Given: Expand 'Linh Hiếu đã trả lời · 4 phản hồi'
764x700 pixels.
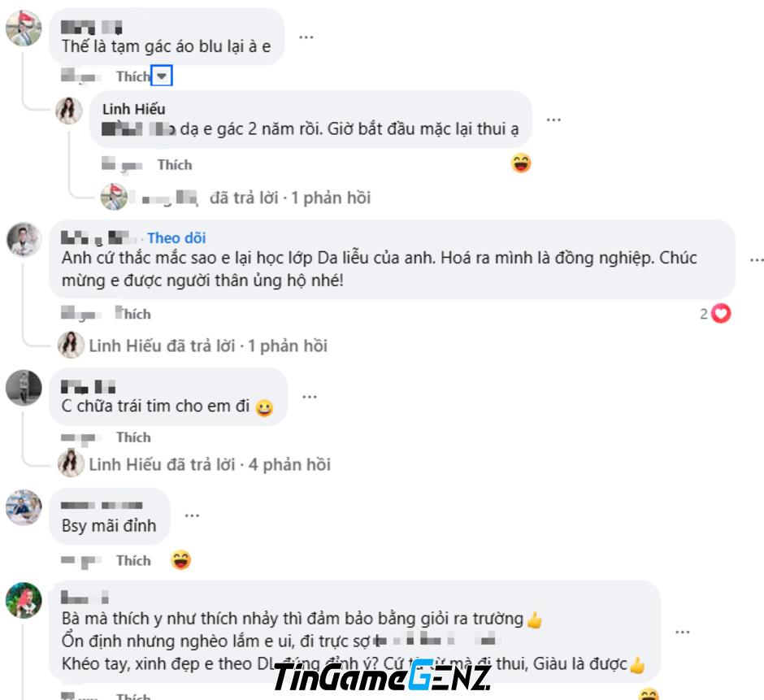Looking at the screenshot, I should click(x=210, y=464).
